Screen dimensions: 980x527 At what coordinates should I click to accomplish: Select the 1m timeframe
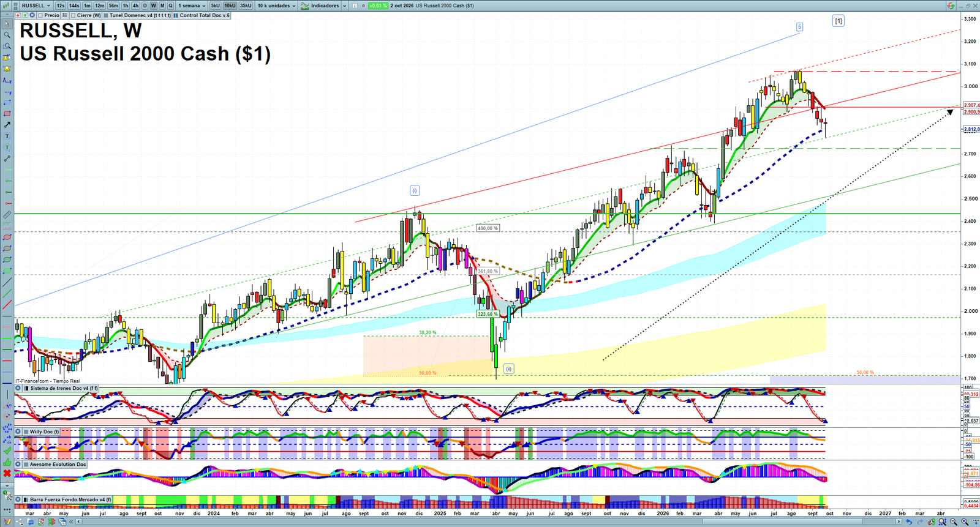click(87, 6)
